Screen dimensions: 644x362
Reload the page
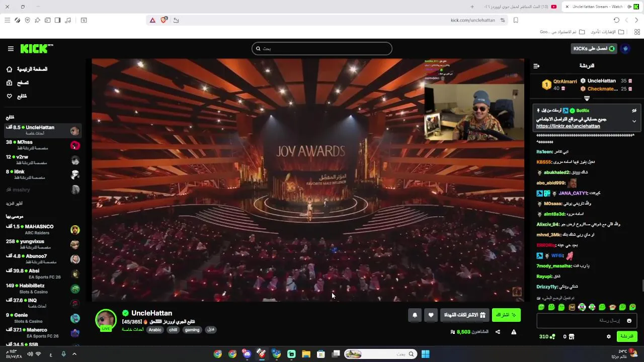[616, 20]
